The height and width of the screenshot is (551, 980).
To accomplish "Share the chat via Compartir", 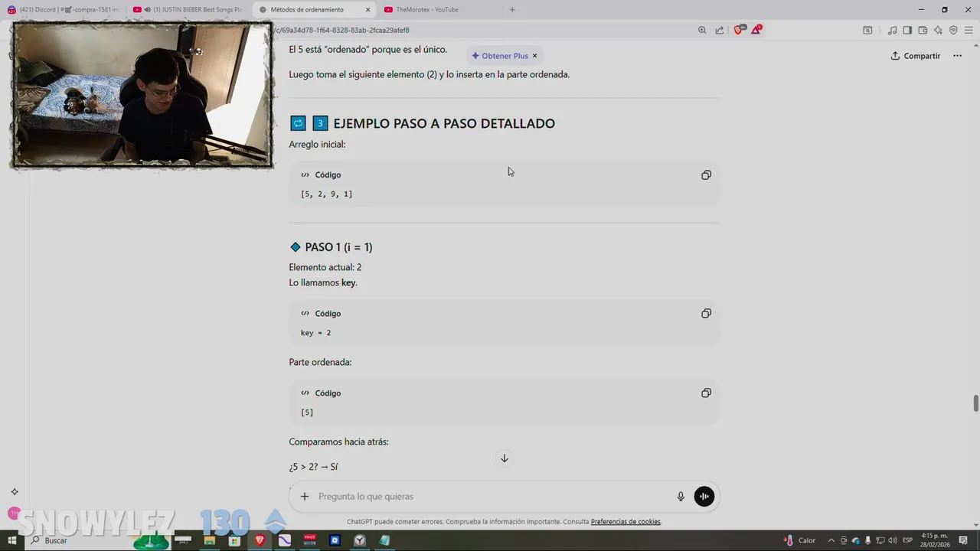I will coord(916,56).
